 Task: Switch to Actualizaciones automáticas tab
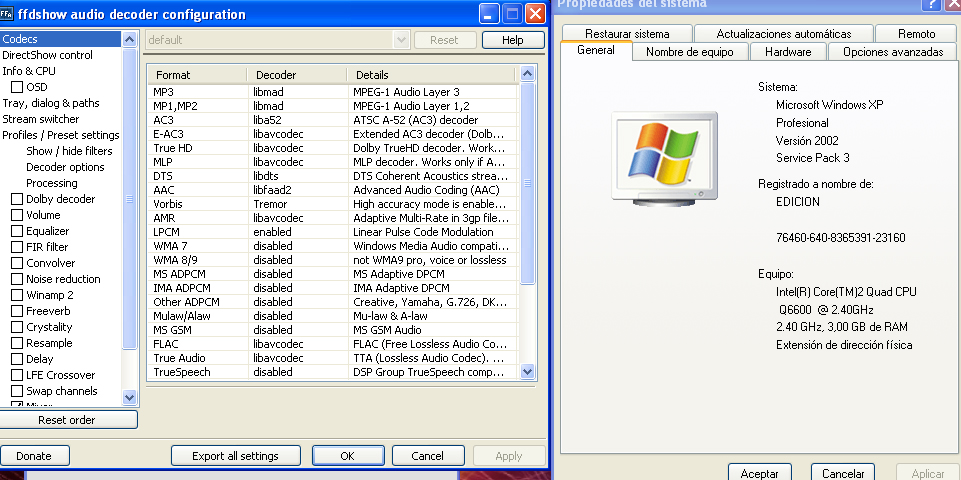tap(784, 34)
